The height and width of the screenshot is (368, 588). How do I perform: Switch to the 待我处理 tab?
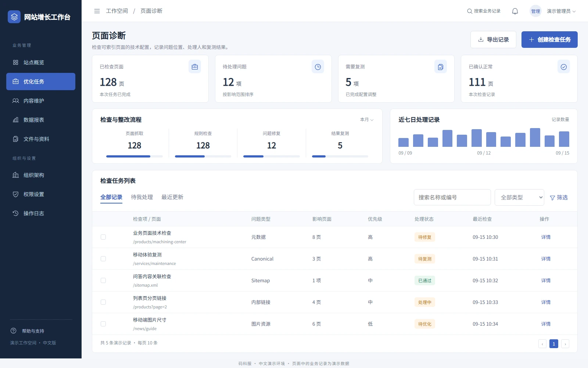tap(142, 197)
